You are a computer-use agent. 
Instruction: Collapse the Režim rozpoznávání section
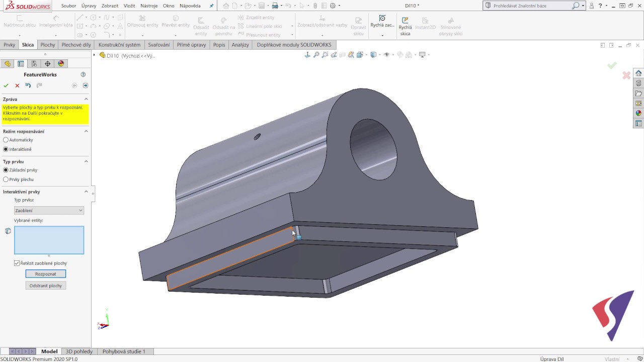click(x=86, y=131)
